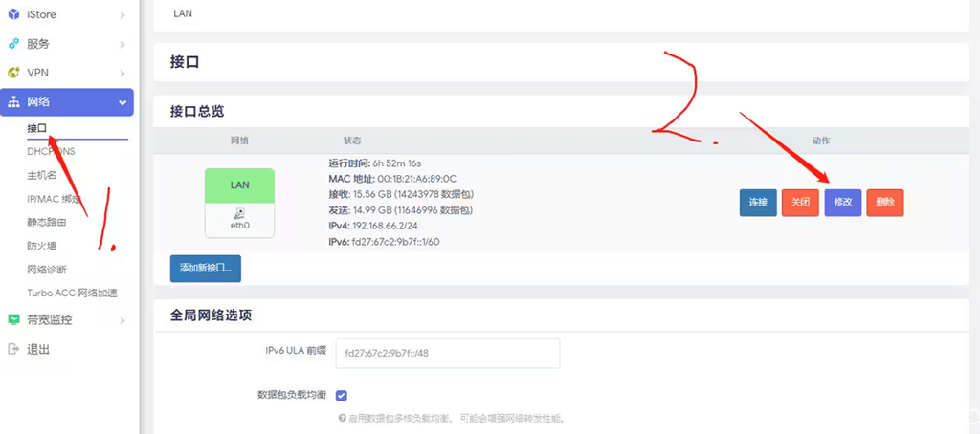Image resolution: width=980 pixels, height=434 pixels.
Task: Open the 静态路由 submenu item
Action: pyautogui.click(x=46, y=223)
